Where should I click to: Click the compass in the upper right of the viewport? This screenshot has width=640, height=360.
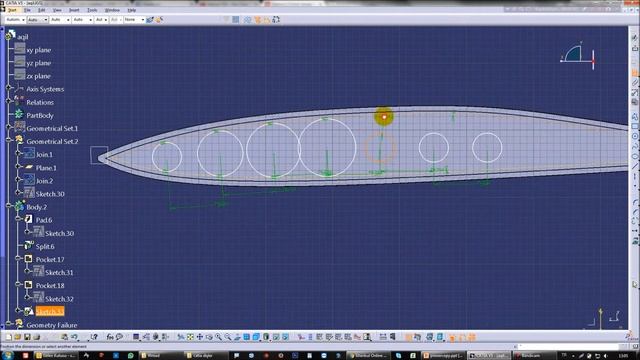pos(578,55)
